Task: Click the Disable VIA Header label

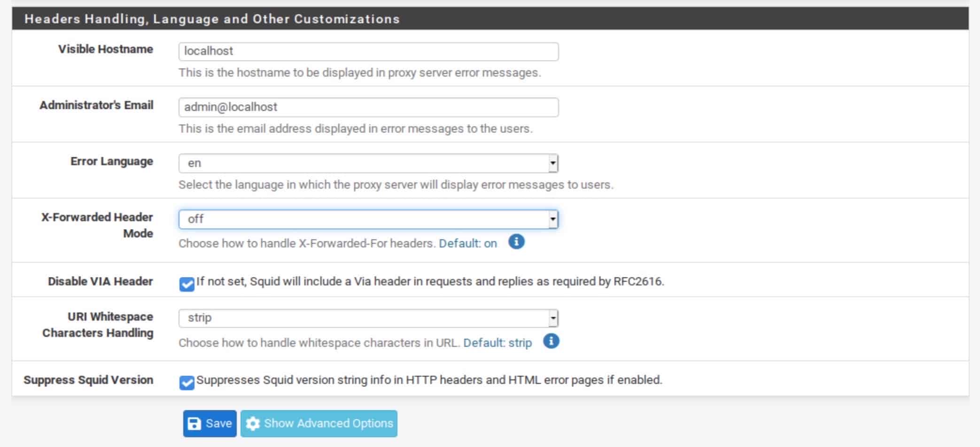Action: click(x=101, y=281)
